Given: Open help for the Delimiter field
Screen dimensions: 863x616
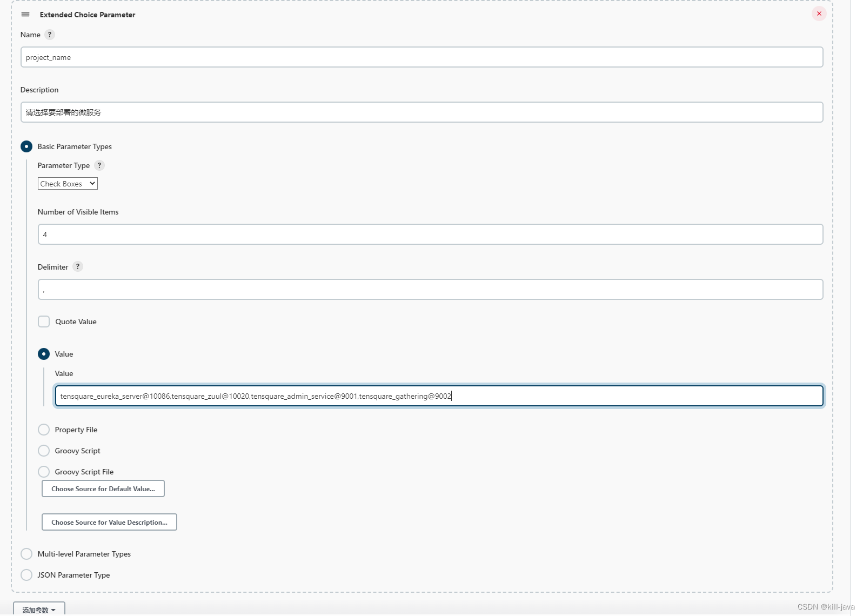Looking at the screenshot, I should 78,267.
